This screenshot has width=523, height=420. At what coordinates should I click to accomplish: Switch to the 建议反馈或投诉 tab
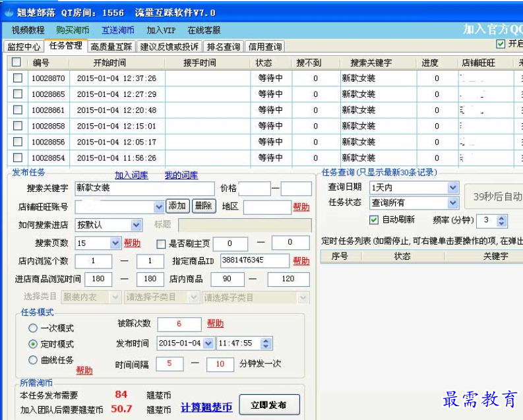click(169, 47)
